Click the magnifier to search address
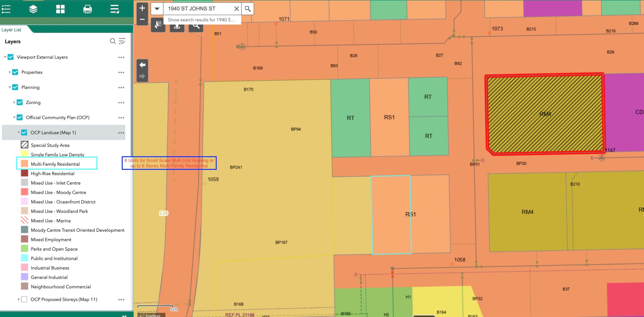Screen dimensions: 644x317 point(248,9)
